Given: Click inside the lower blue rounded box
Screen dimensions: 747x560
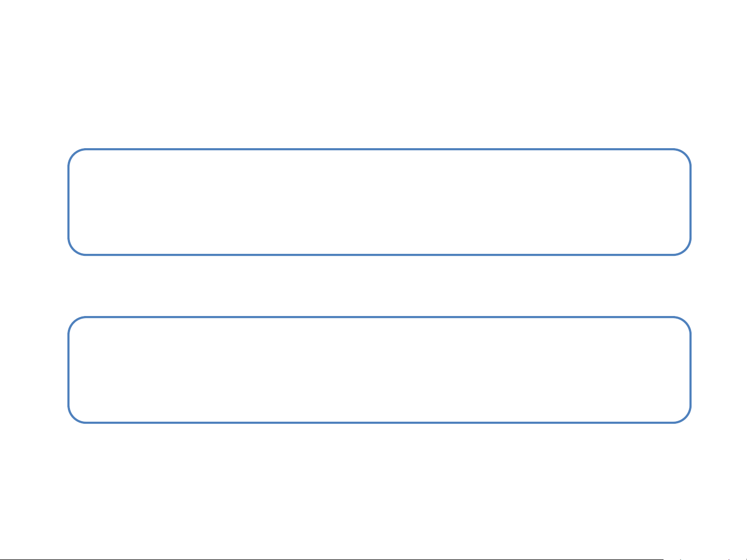Looking at the screenshot, I should tap(379, 370).
